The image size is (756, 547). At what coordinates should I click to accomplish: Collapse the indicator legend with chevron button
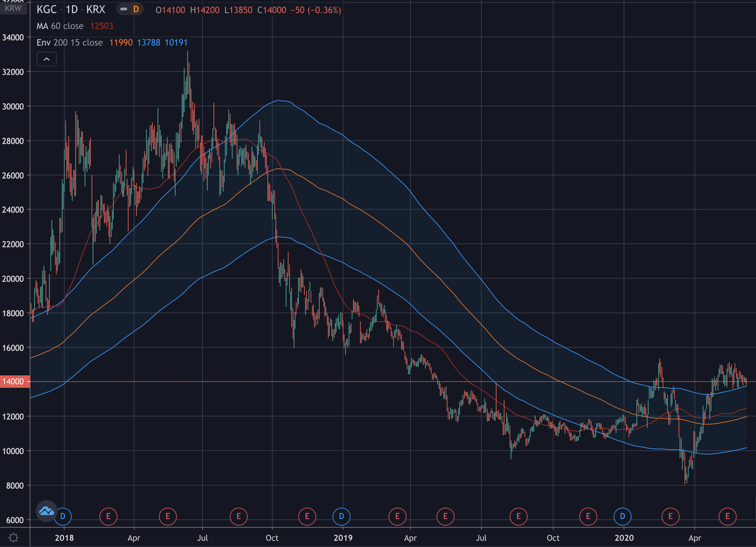tap(47, 59)
